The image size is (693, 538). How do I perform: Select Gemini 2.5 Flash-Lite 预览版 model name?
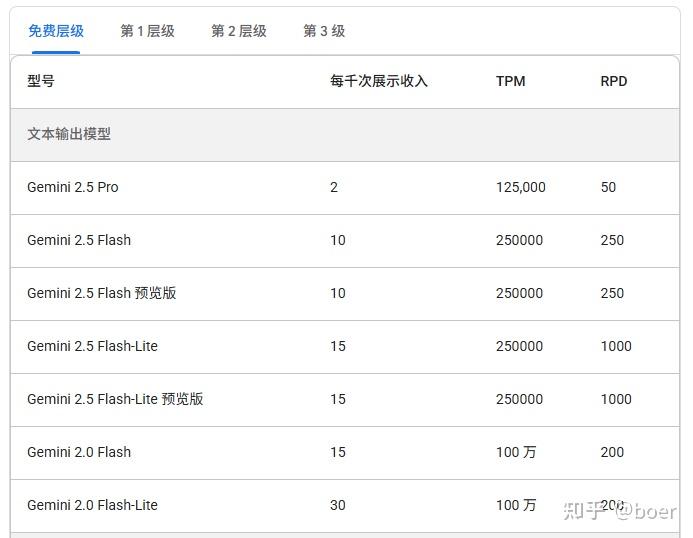[115, 399]
